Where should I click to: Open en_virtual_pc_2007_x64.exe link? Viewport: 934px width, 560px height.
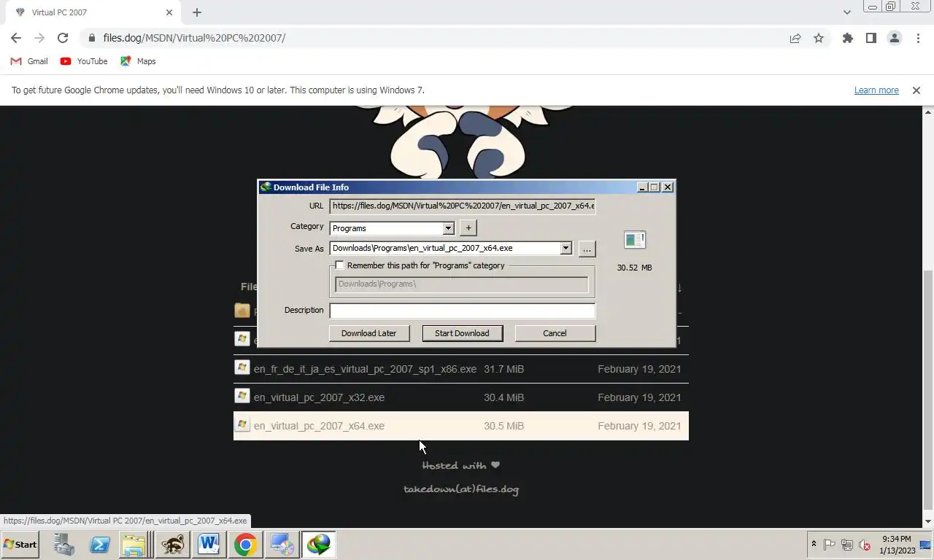click(x=319, y=426)
